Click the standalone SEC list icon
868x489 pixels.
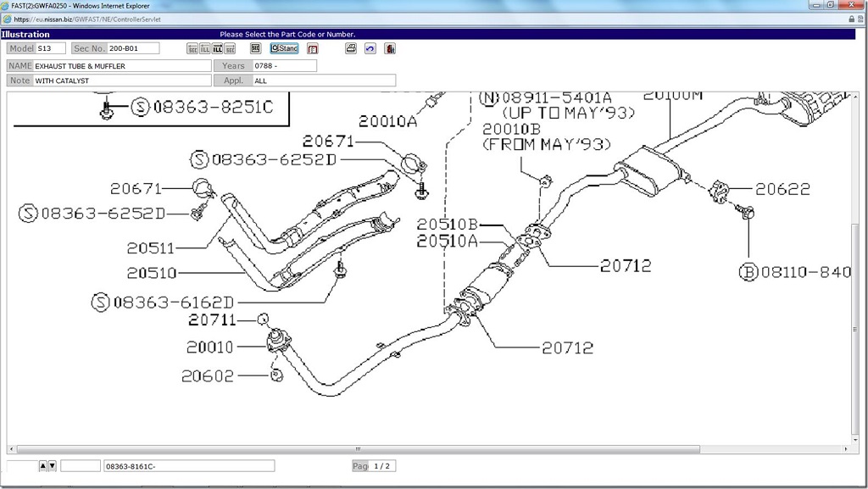(255, 49)
